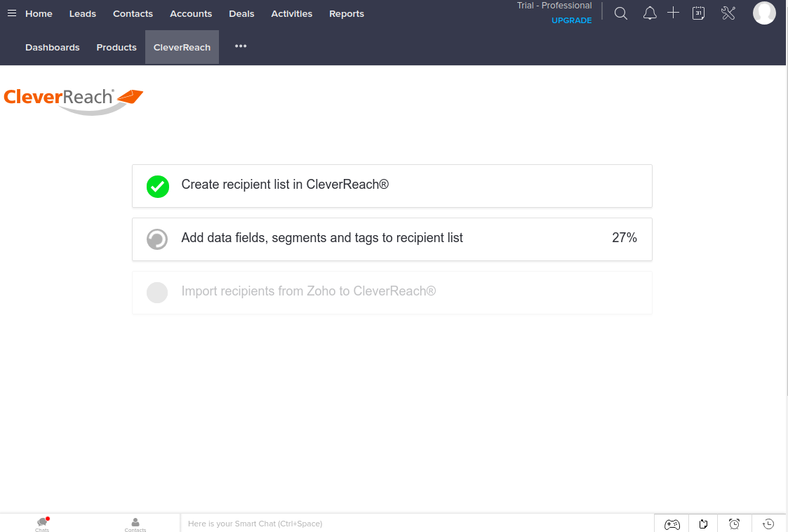Click the sticky note icon in bottom bar
The height and width of the screenshot is (532, 788).
[704, 524]
